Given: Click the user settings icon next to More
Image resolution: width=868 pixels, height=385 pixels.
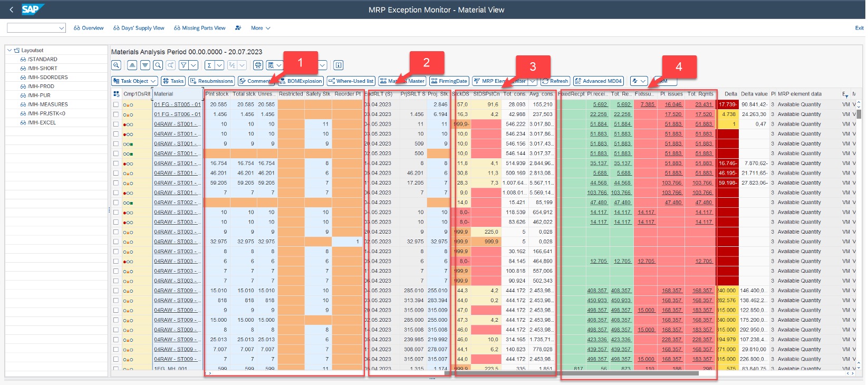Looking at the screenshot, I should tap(238, 28).
